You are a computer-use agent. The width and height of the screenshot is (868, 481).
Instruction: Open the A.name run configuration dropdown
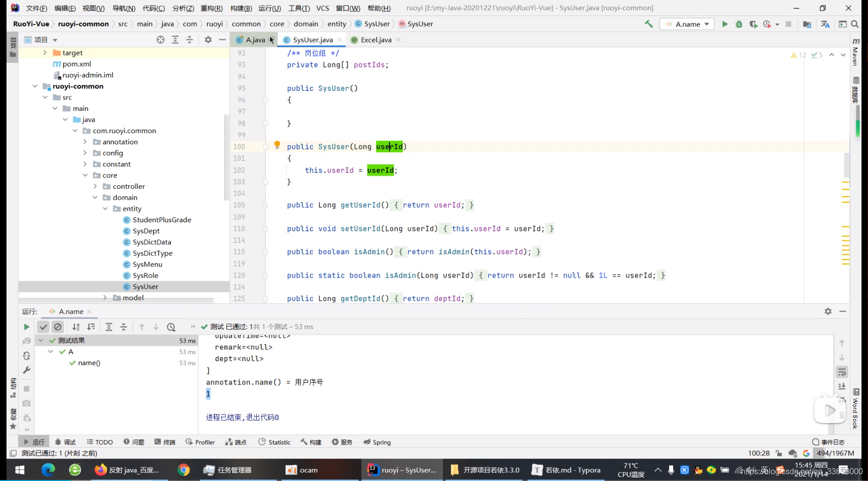[x=687, y=24]
